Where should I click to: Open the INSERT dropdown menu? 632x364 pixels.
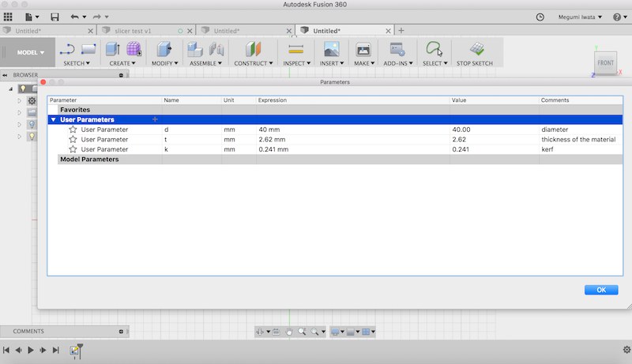tap(332, 63)
